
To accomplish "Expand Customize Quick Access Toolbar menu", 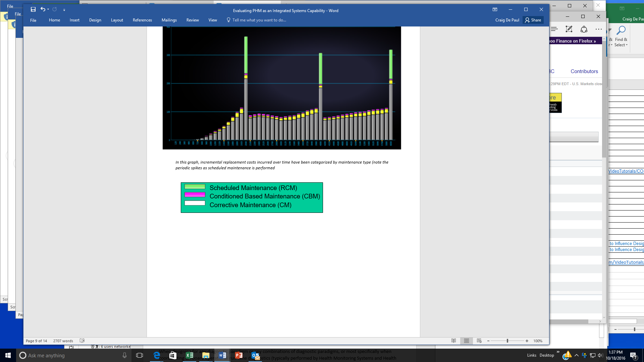I will (x=64, y=10).
